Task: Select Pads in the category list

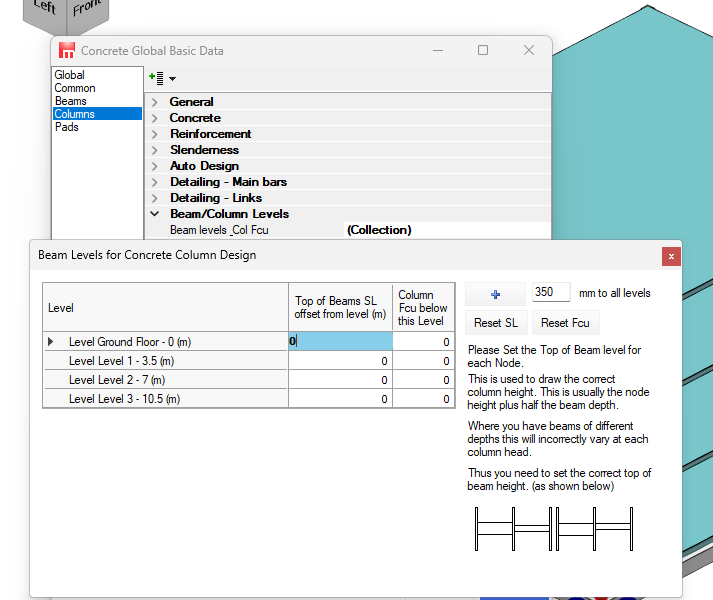Action: coord(97,127)
